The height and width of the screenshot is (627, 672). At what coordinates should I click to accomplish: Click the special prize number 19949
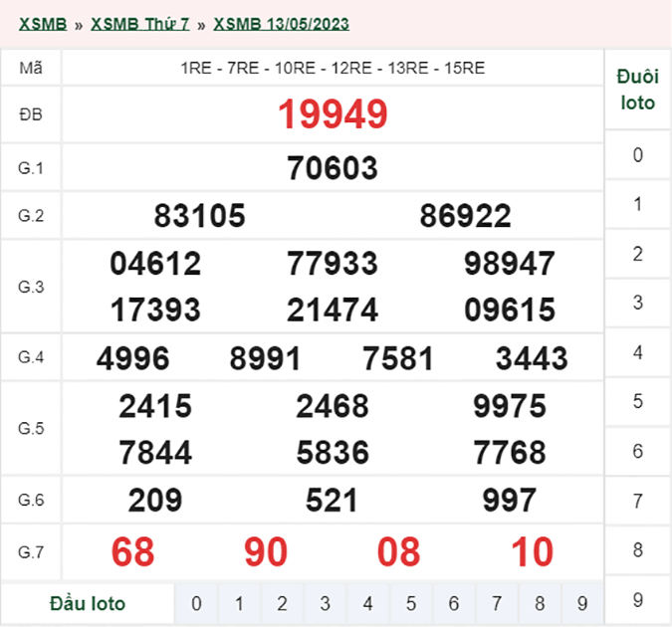tap(333, 115)
